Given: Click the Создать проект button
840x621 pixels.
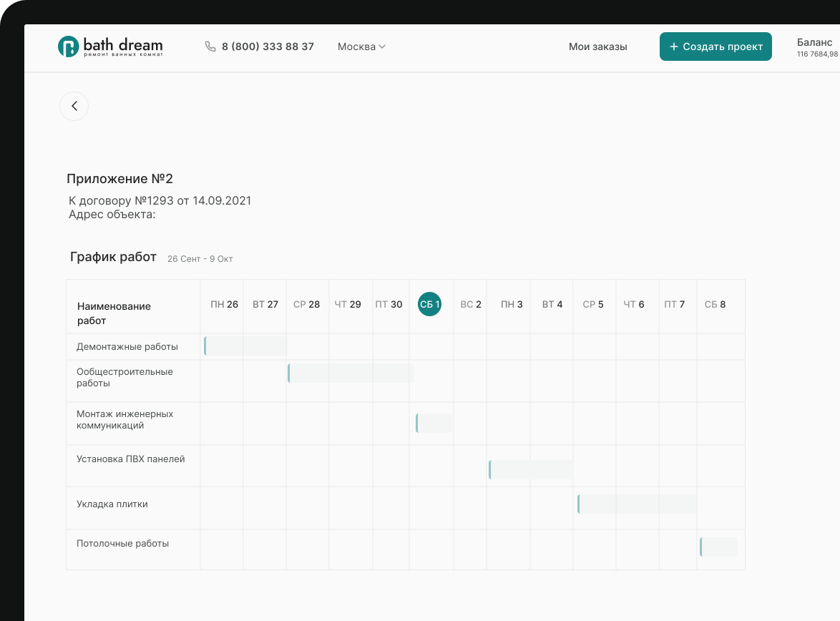Looking at the screenshot, I should click(x=716, y=47).
